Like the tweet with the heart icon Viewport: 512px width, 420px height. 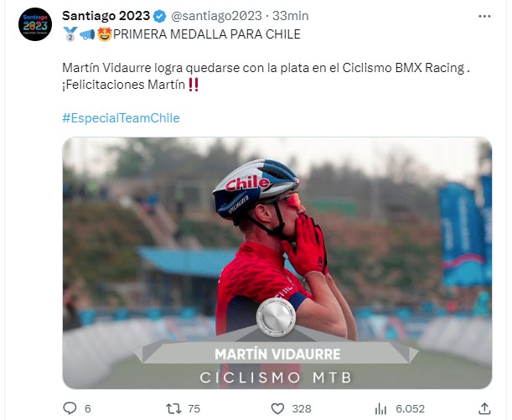pos(278,408)
